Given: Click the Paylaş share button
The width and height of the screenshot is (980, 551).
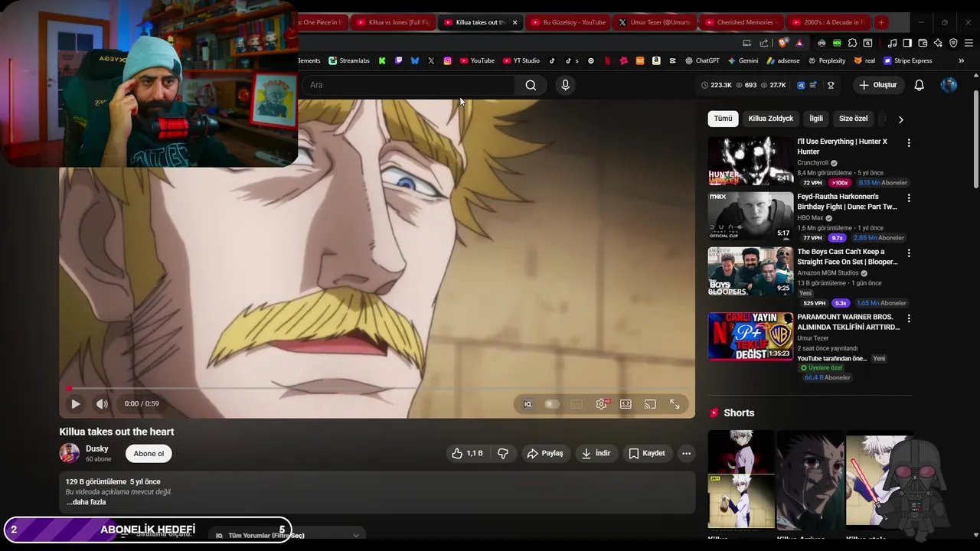Looking at the screenshot, I should (545, 453).
